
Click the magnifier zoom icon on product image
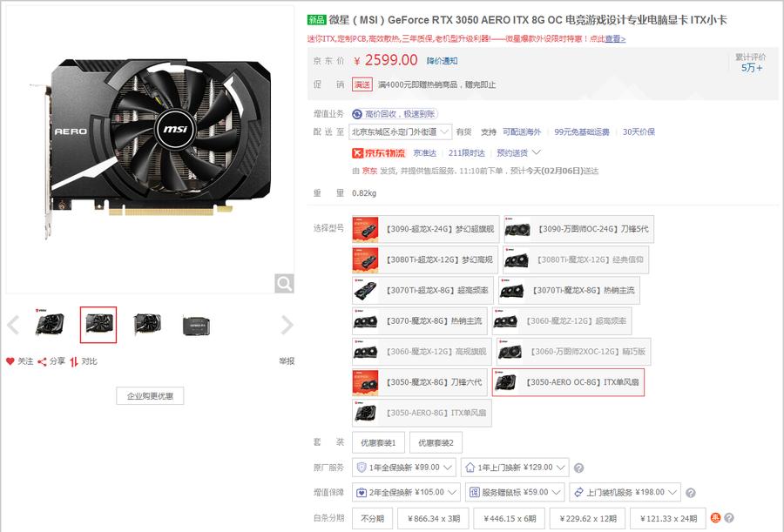284,284
